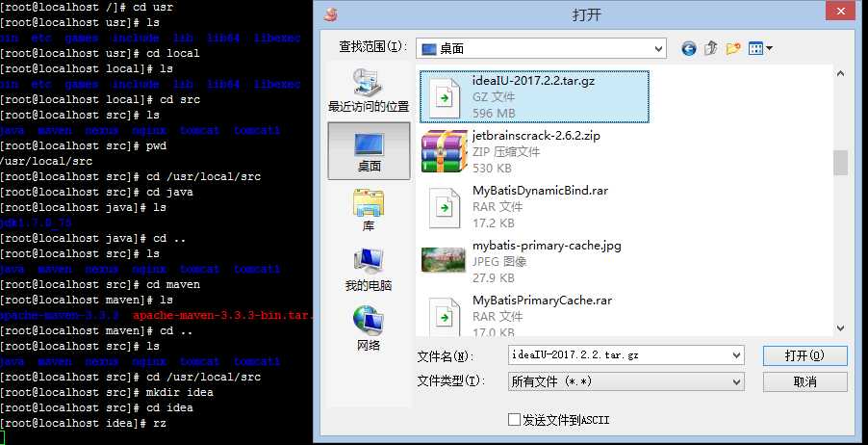The height and width of the screenshot is (445, 868).
Task: Click the file list scroll up arrow
Action: point(841,73)
